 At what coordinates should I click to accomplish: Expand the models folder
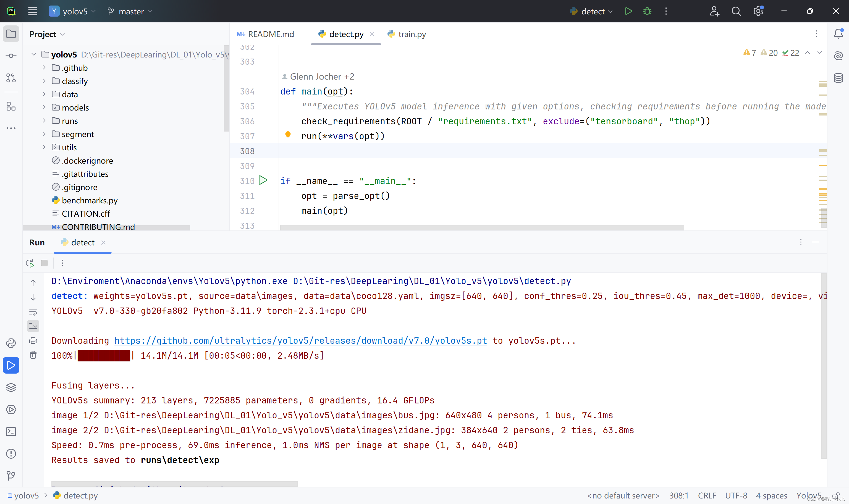(x=44, y=107)
